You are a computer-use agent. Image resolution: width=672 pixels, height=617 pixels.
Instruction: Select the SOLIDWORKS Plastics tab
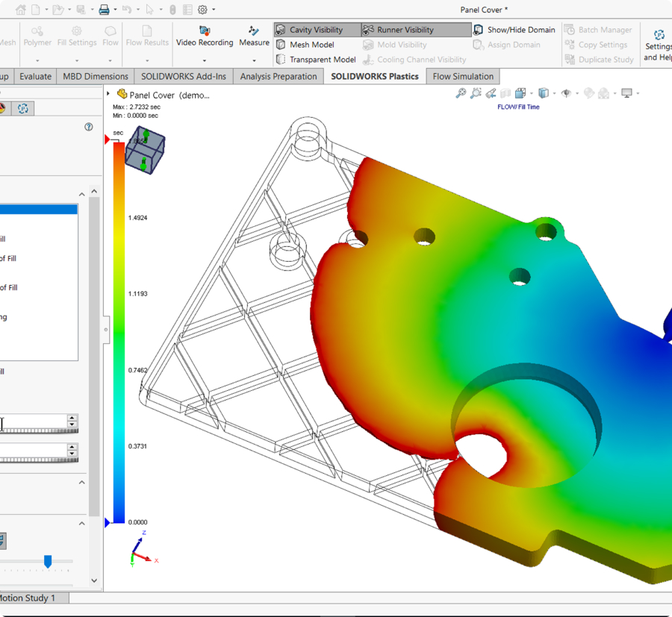pos(375,76)
